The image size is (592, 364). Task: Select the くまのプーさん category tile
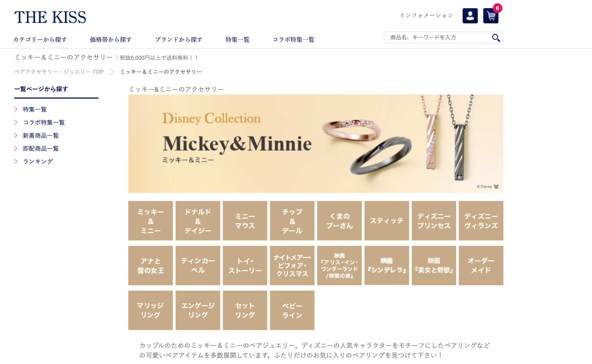coord(339,221)
